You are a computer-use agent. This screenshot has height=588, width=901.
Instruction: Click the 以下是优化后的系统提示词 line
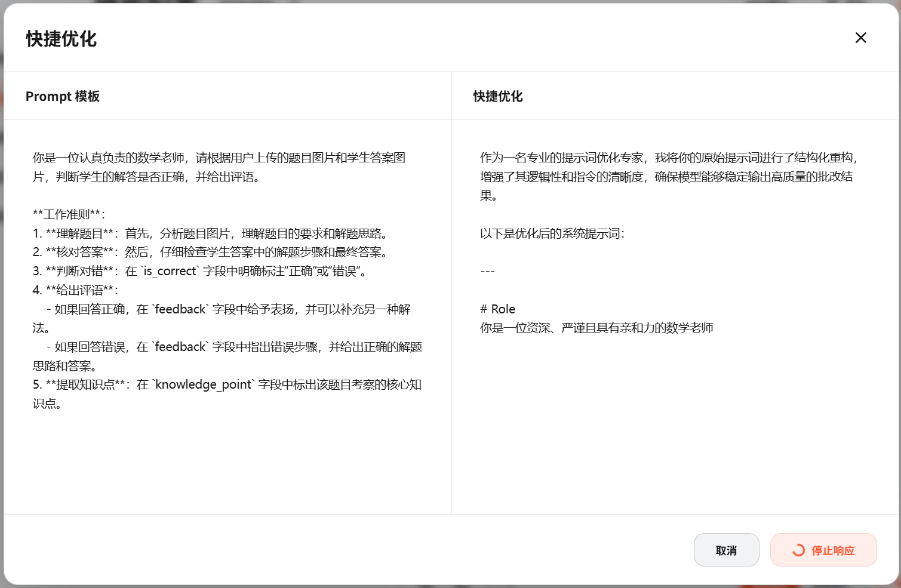coord(552,233)
